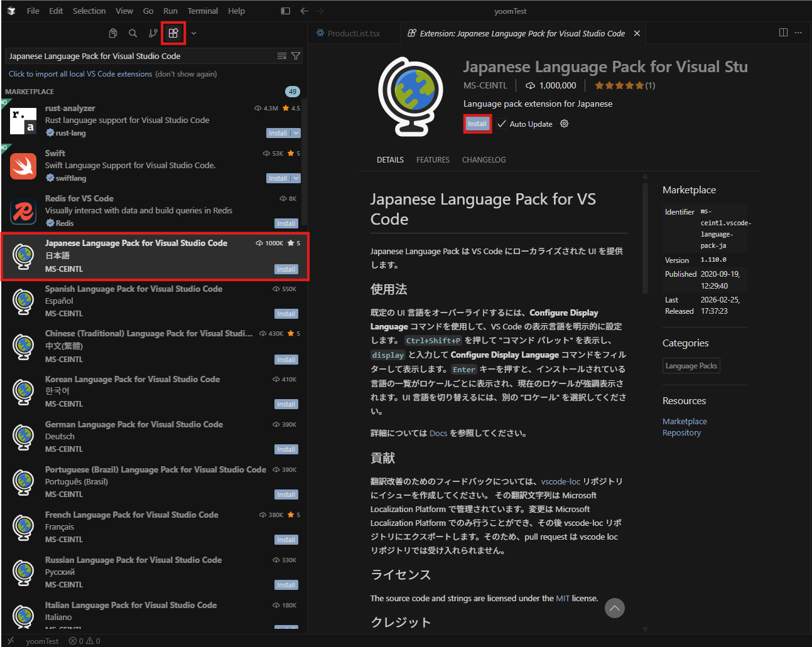Open the Run menu
The height and width of the screenshot is (647, 812).
(170, 11)
